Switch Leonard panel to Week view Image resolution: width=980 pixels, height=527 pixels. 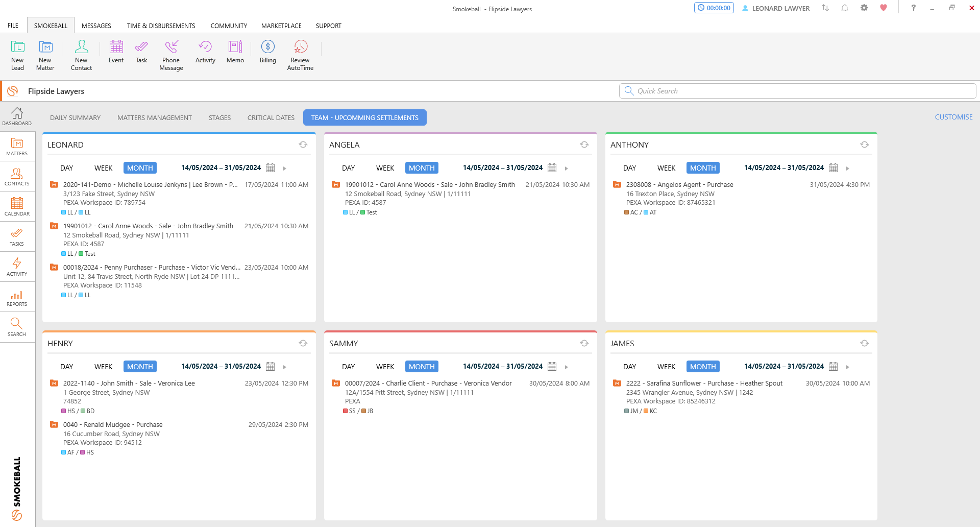point(104,168)
